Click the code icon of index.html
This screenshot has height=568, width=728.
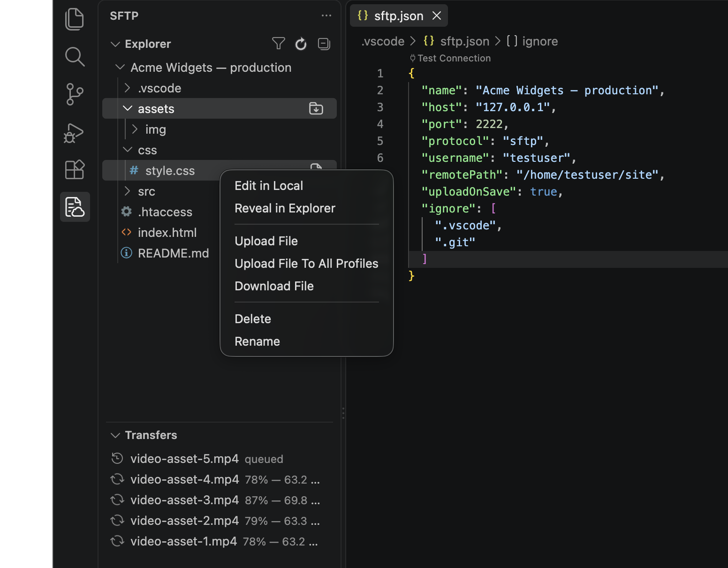tap(127, 232)
